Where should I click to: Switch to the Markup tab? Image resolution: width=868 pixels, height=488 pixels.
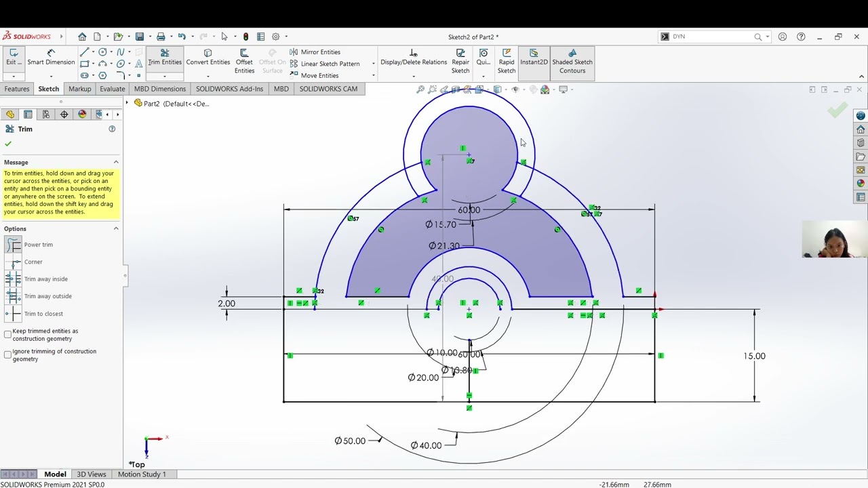pyautogui.click(x=79, y=89)
